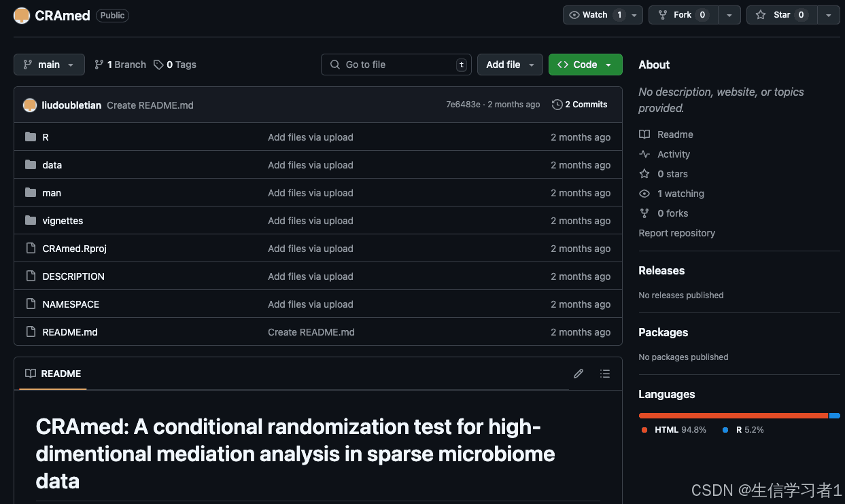Open the Create README.md commit message
Screen dimensions: 845x504
150,105
